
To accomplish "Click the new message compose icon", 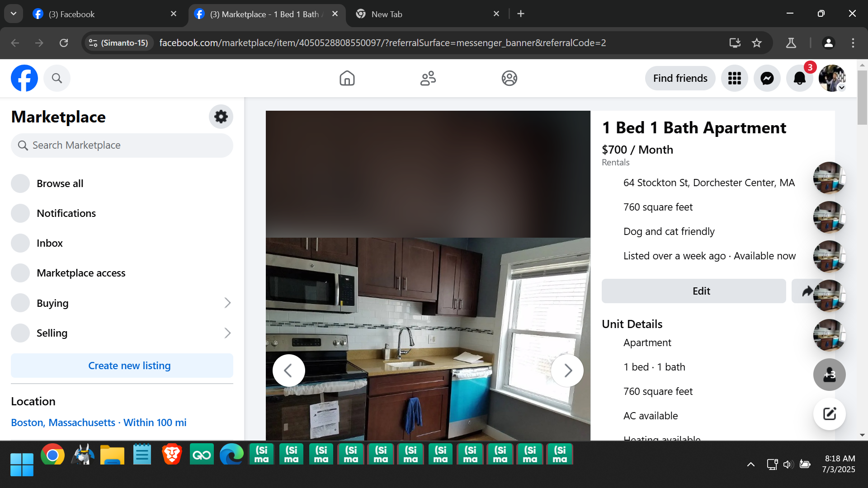I will pos(829,414).
